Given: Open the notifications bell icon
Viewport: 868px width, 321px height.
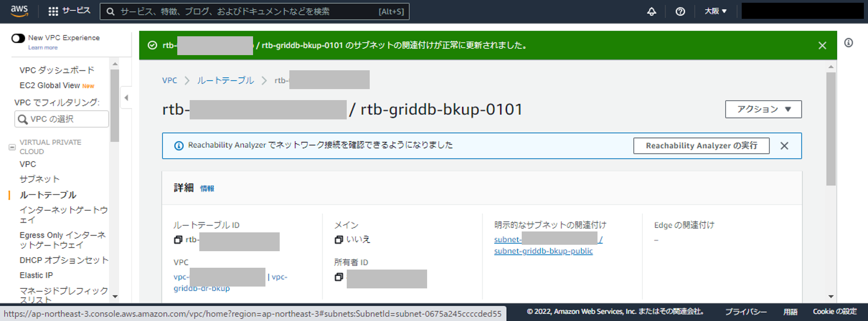Looking at the screenshot, I should pos(651,11).
